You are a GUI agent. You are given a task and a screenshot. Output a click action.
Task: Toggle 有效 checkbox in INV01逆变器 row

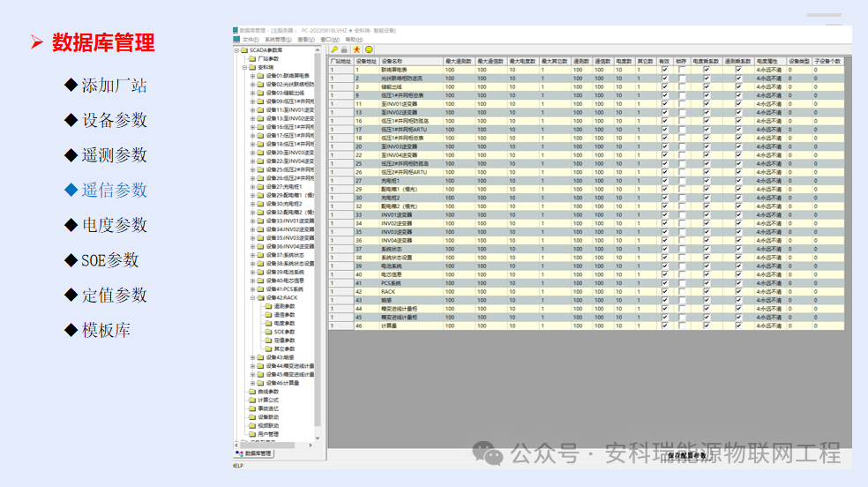pyautogui.click(x=665, y=214)
